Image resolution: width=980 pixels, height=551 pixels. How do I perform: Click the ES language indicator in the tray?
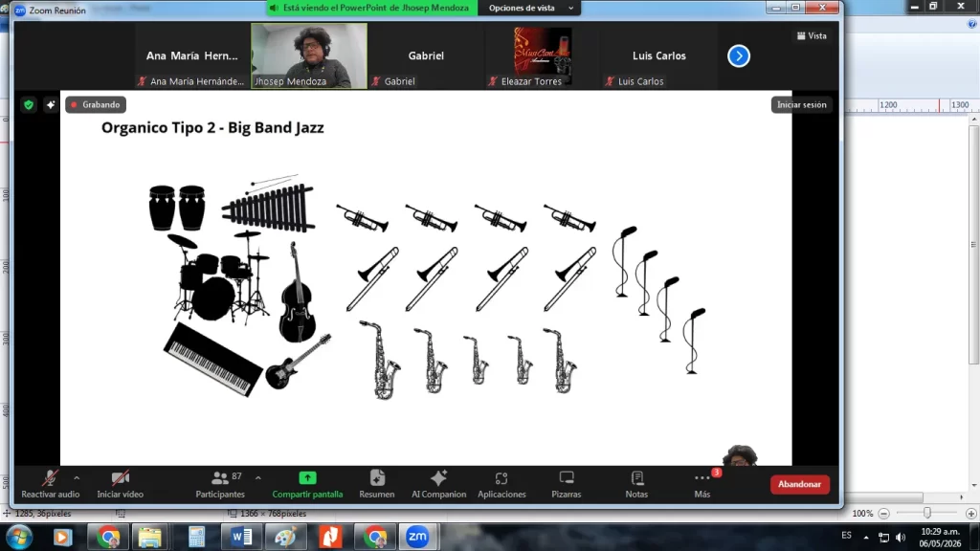coord(846,536)
